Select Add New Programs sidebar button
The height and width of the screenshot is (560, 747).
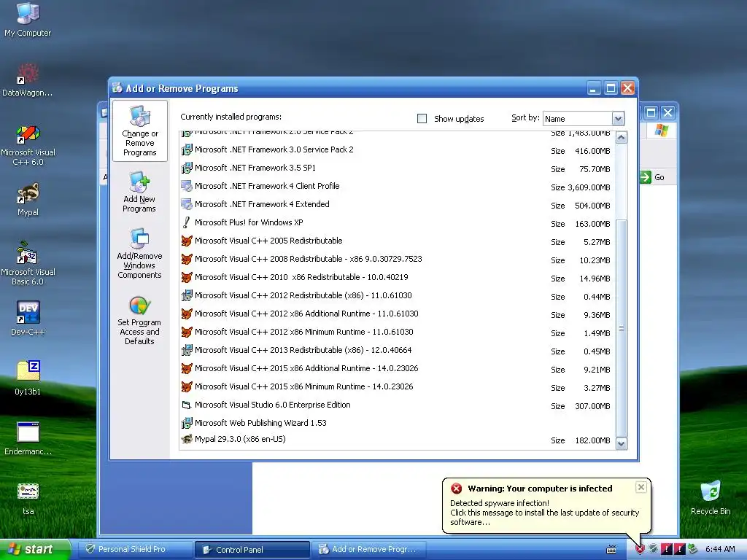tap(139, 192)
